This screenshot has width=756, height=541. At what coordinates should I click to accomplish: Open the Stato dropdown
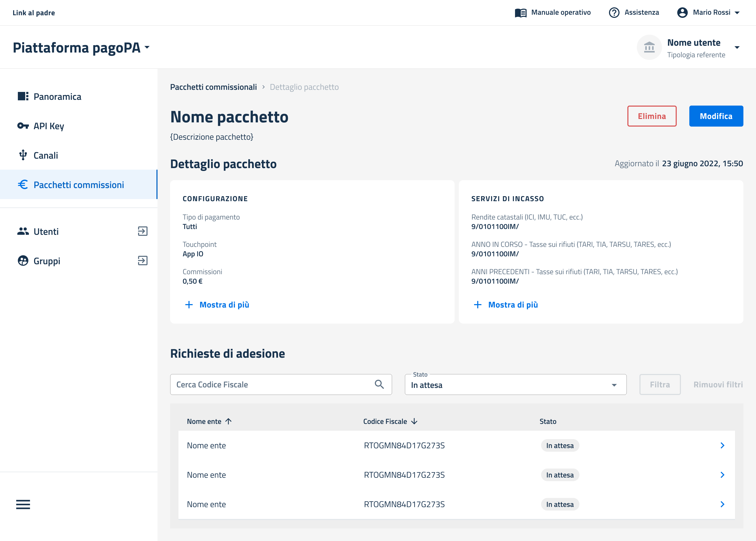[515, 385]
